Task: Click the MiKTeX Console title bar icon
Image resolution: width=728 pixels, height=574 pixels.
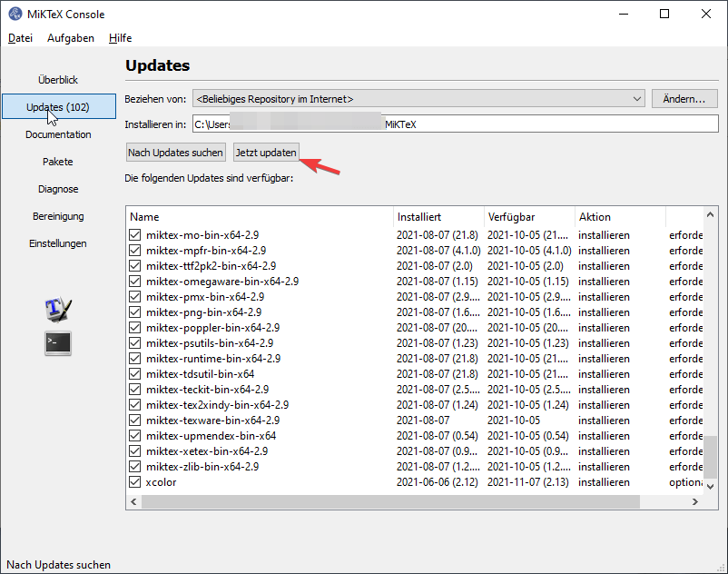Action: tap(15, 15)
